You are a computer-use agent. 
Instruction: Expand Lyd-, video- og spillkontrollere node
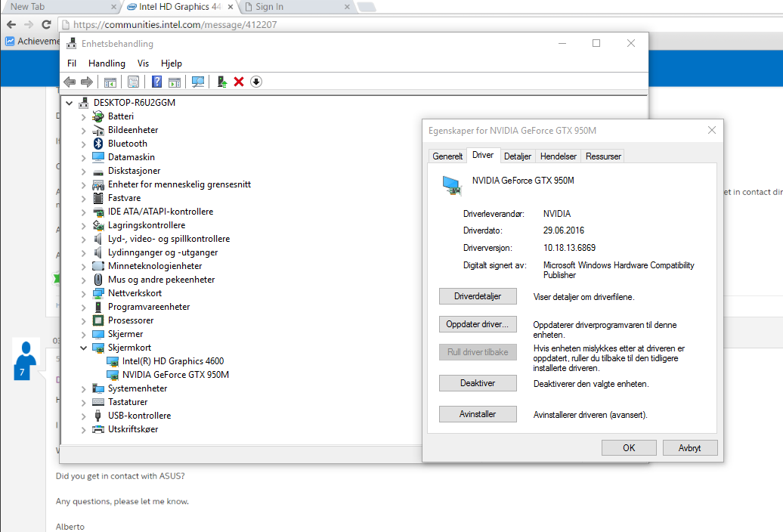pyautogui.click(x=83, y=239)
